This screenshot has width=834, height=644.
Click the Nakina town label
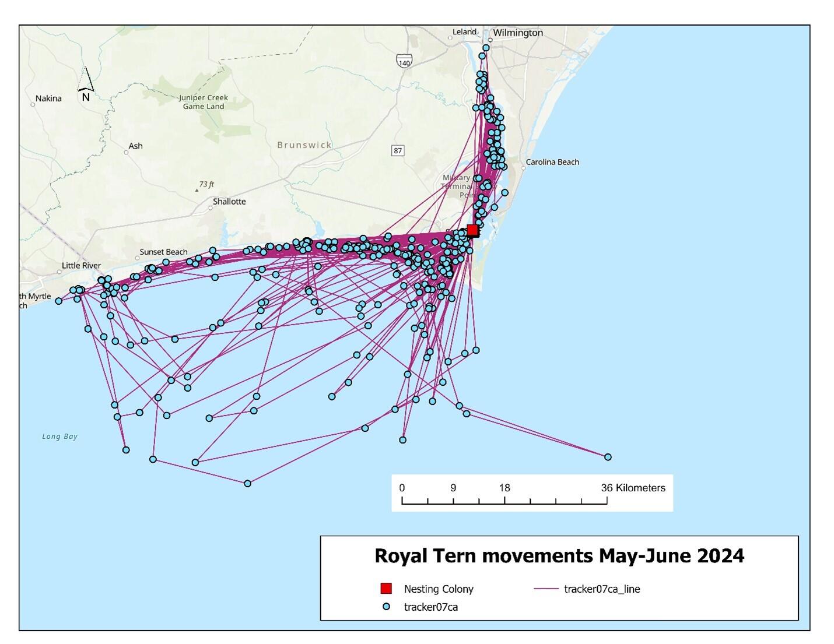pyautogui.click(x=48, y=98)
